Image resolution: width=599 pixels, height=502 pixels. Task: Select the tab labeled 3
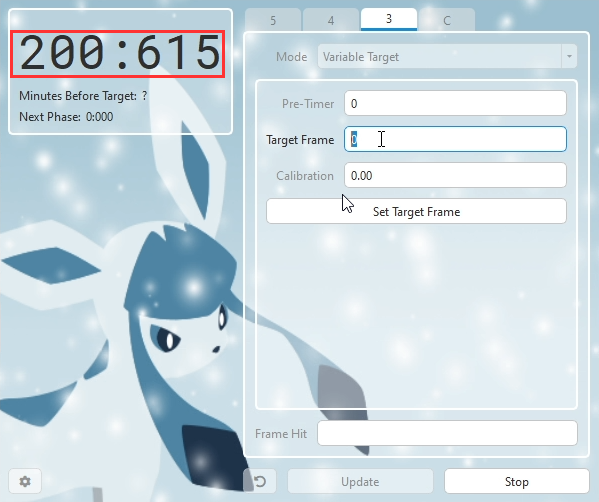[389, 19]
